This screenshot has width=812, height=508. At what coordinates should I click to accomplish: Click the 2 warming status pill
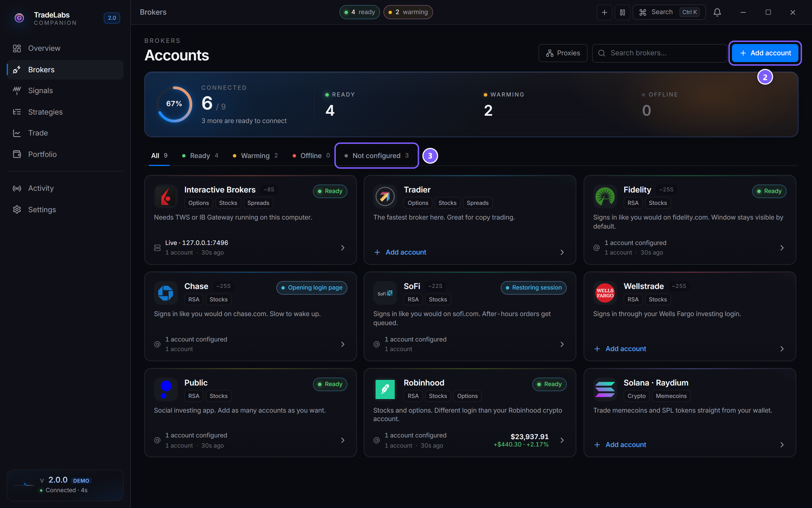point(408,12)
